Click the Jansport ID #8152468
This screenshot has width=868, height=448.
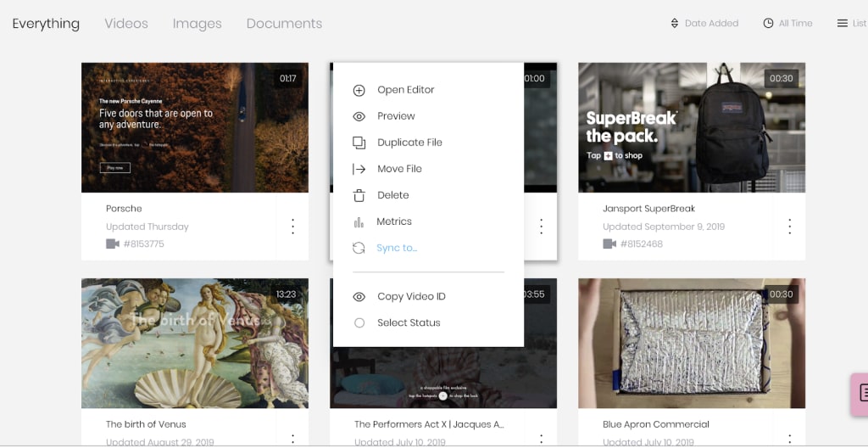point(642,244)
